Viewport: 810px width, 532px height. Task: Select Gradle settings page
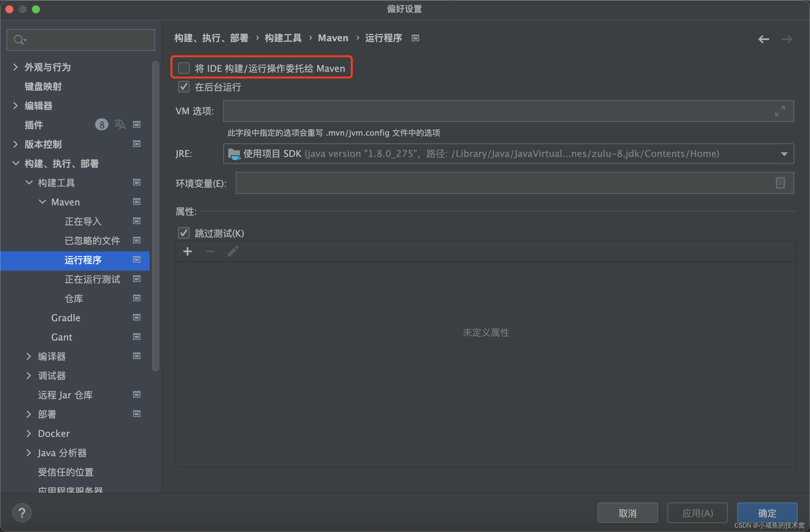[66, 318]
